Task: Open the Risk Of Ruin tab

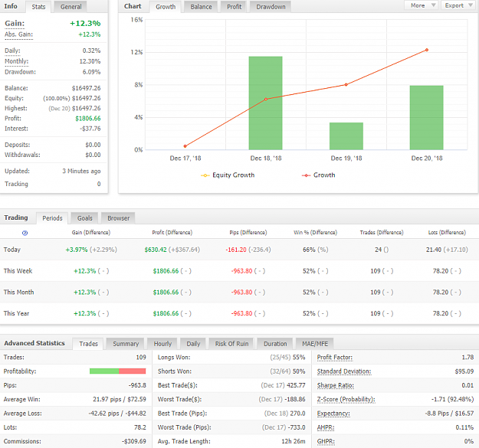Action: pyautogui.click(x=231, y=344)
